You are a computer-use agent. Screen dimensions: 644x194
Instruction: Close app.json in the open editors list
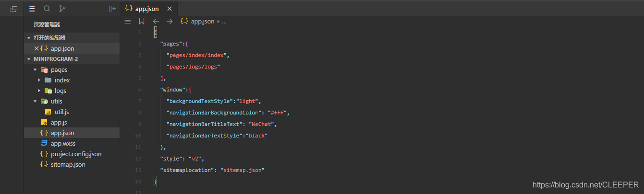click(x=36, y=48)
